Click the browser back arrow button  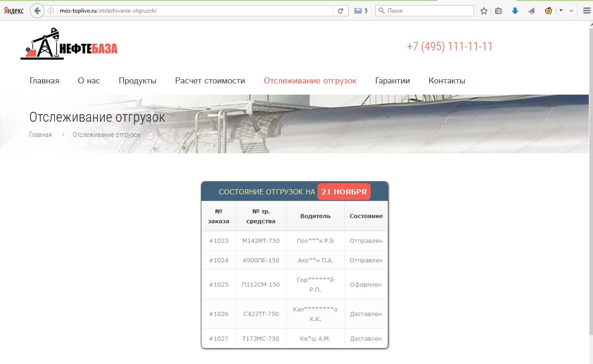point(37,11)
